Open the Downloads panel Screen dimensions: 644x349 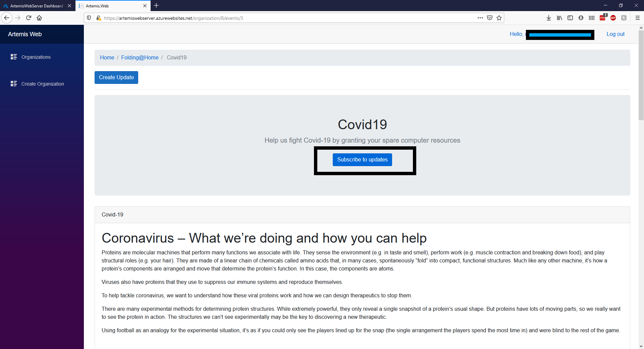[x=549, y=18]
